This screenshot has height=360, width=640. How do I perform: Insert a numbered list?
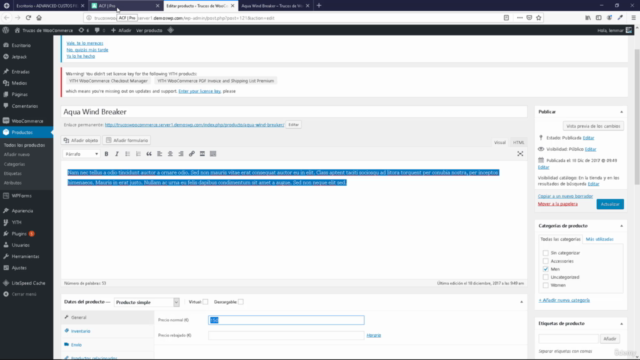coord(138,154)
